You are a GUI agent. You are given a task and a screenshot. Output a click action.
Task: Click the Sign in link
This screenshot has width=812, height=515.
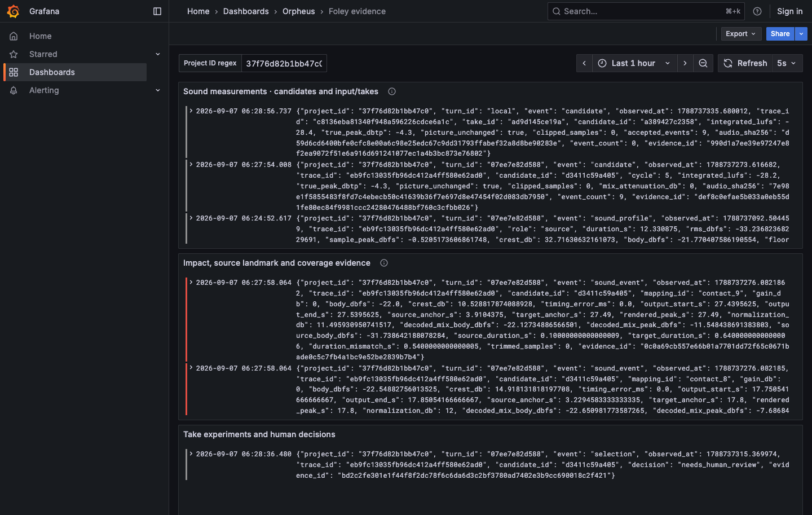(x=789, y=11)
